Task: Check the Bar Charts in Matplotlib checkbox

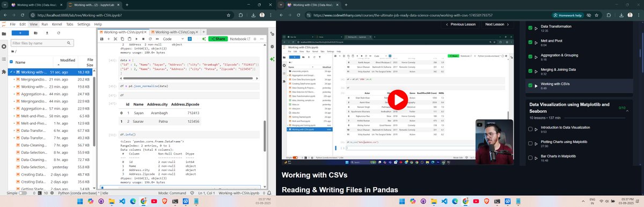Action: (x=530, y=158)
